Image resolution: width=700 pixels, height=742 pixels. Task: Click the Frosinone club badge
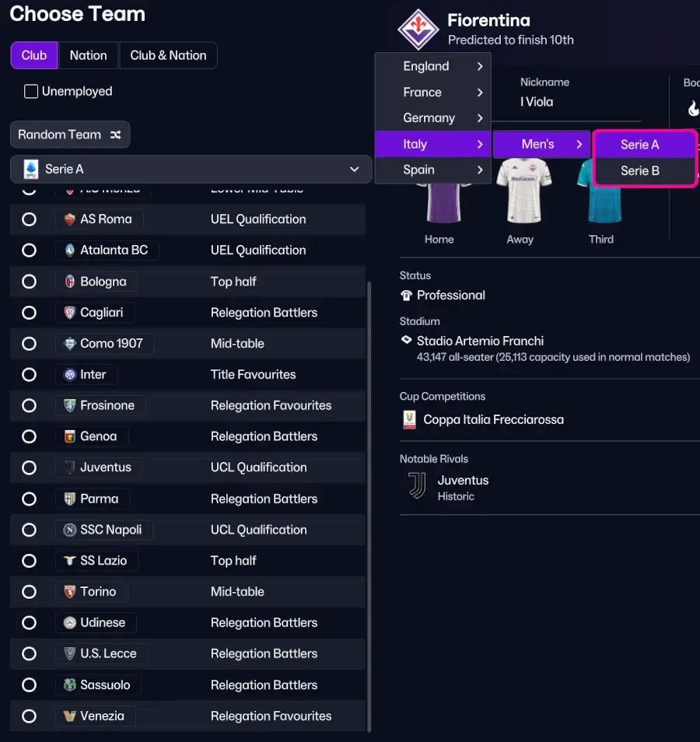coord(69,405)
